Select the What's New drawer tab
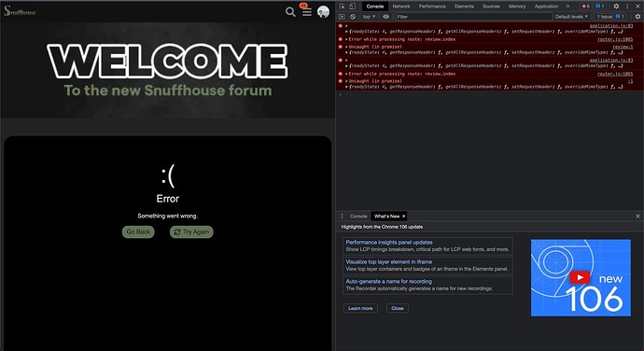This screenshot has height=351, width=644. click(x=389, y=217)
